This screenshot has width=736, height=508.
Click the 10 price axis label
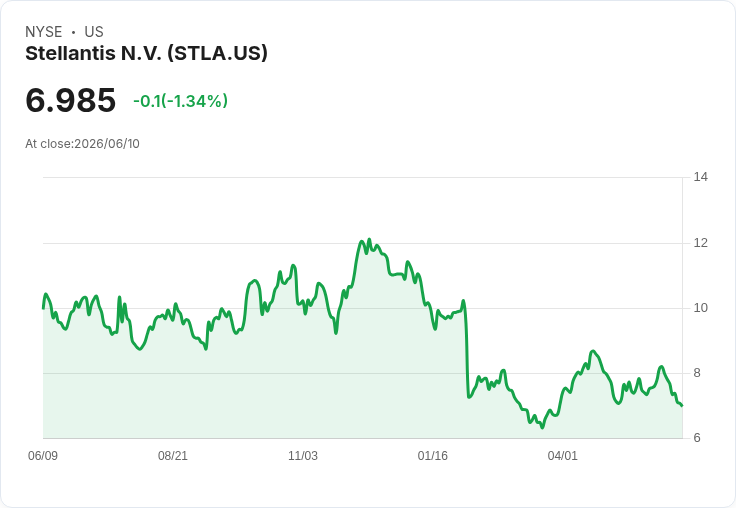tap(701, 308)
